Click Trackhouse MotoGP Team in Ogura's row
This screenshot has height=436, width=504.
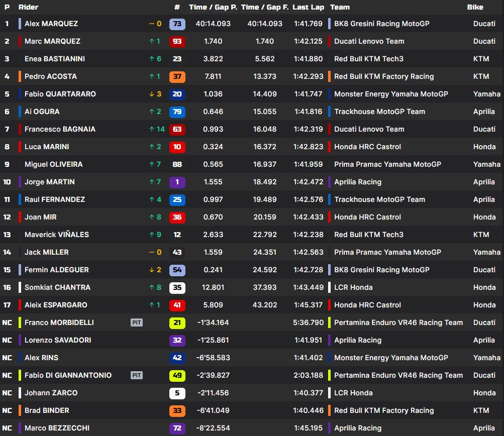tap(379, 112)
